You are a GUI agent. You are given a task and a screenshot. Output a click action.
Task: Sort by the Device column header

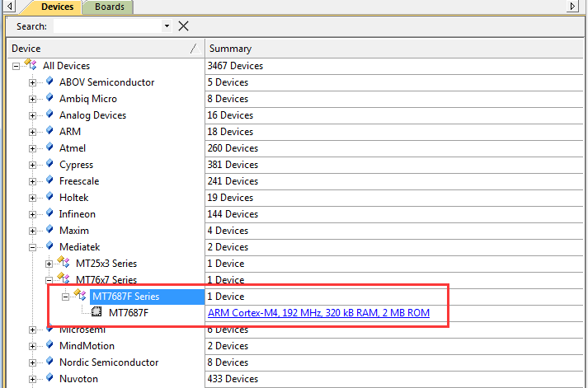click(x=106, y=49)
